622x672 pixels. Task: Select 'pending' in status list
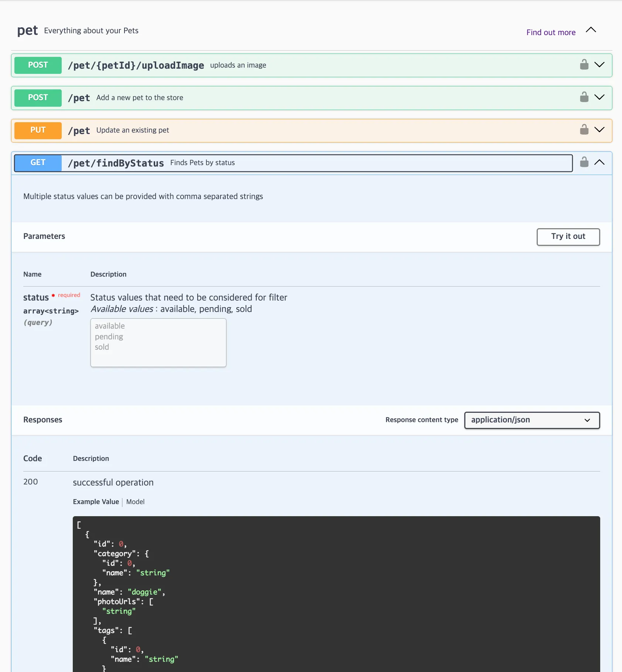pyautogui.click(x=109, y=337)
